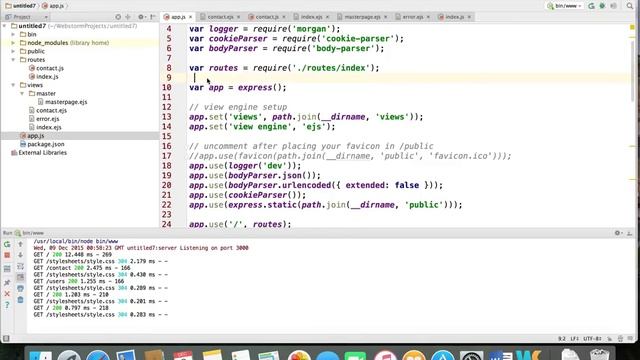Clear all Run console output with the trash icon
This screenshot has height=360, width=640.
(20, 300)
